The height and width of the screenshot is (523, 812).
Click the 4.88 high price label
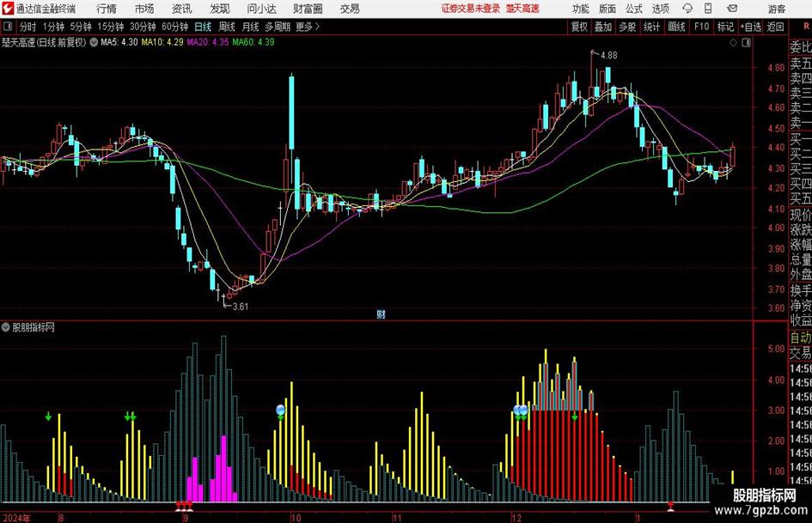[608, 55]
